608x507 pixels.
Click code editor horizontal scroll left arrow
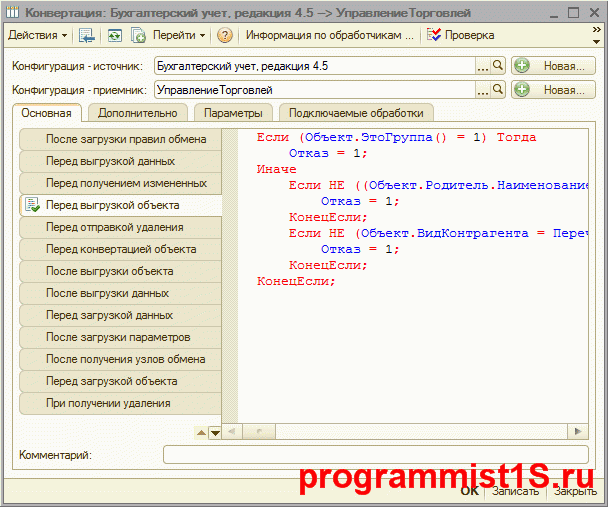[x=232, y=431]
